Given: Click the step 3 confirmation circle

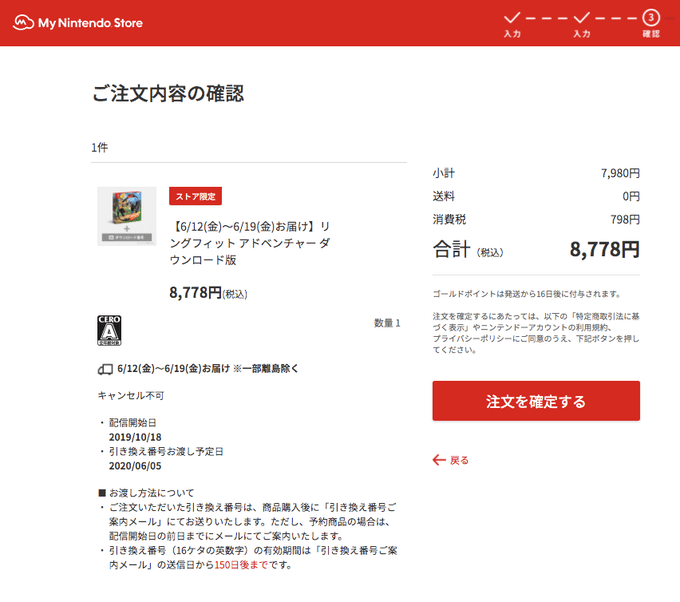Looking at the screenshot, I should (651, 18).
